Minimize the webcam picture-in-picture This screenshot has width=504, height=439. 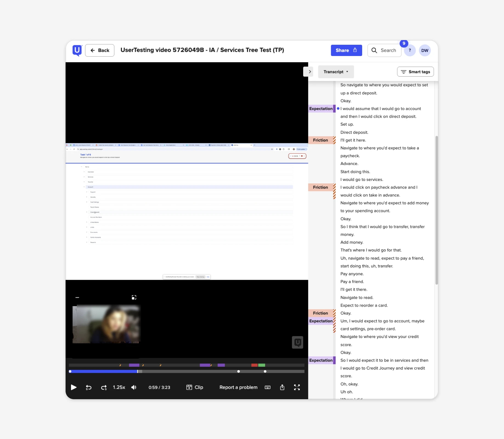[x=77, y=297]
